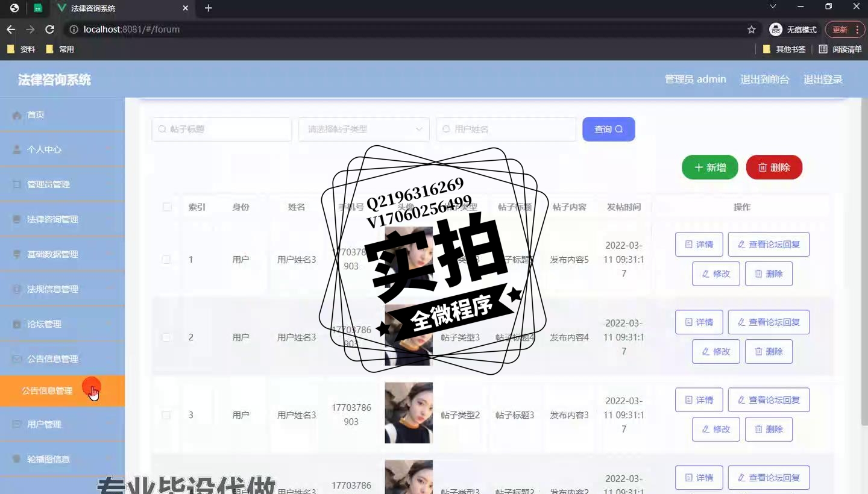The height and width of the screenshot is (494, 868).
Task: Open the tab search chevron in title bar
Action: click(773, 7)
